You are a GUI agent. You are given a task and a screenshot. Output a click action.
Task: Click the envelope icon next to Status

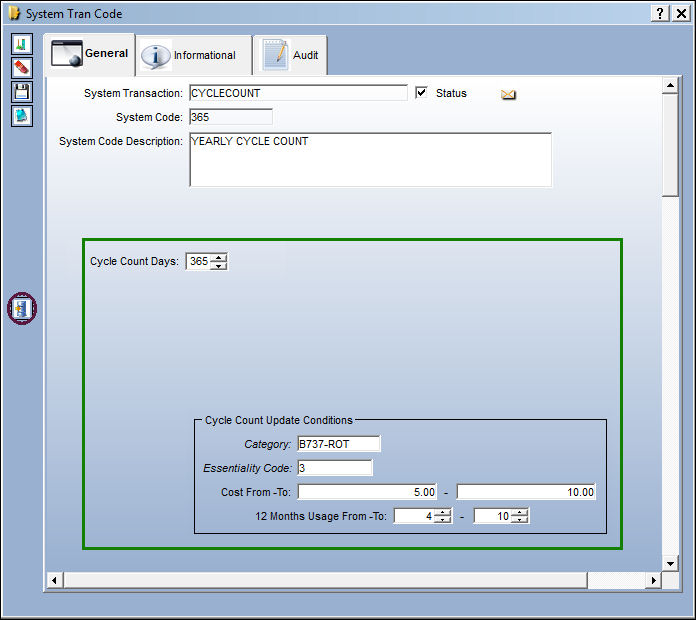click(508, 94)
